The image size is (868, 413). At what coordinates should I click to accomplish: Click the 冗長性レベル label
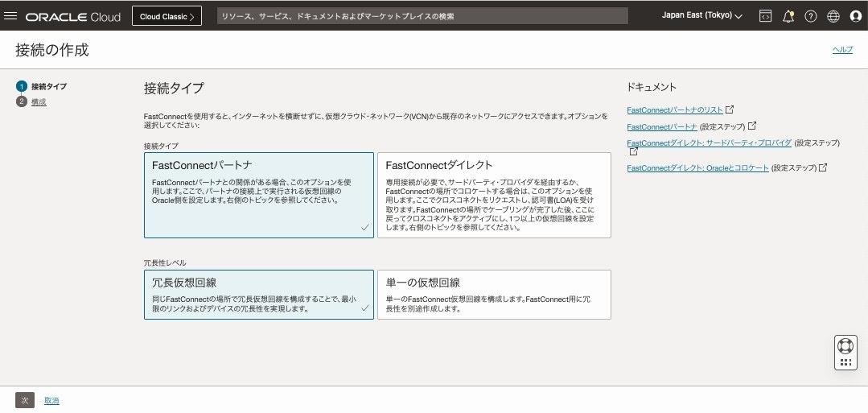click(165, 262)
